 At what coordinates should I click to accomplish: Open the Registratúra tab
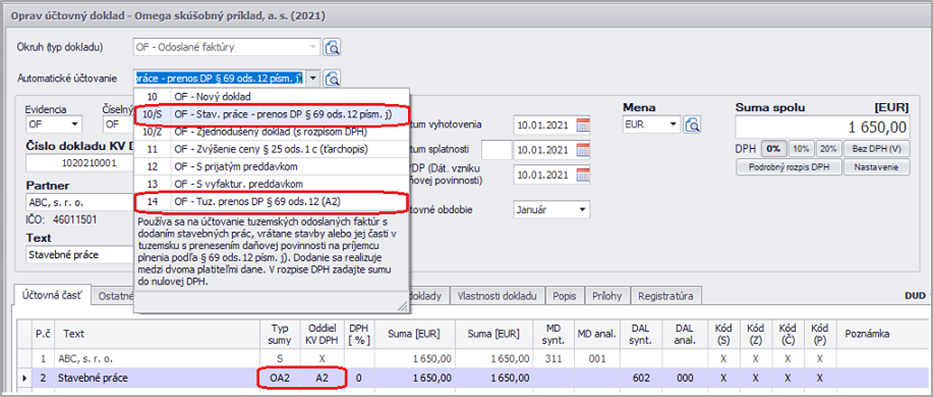click(x=666, y=296)
